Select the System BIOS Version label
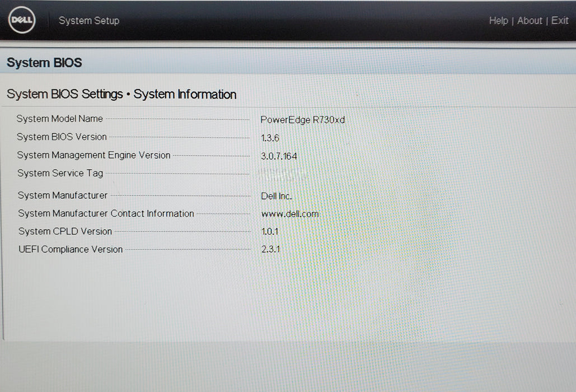The width and height of the screenshot is (576, 392). 62,137
